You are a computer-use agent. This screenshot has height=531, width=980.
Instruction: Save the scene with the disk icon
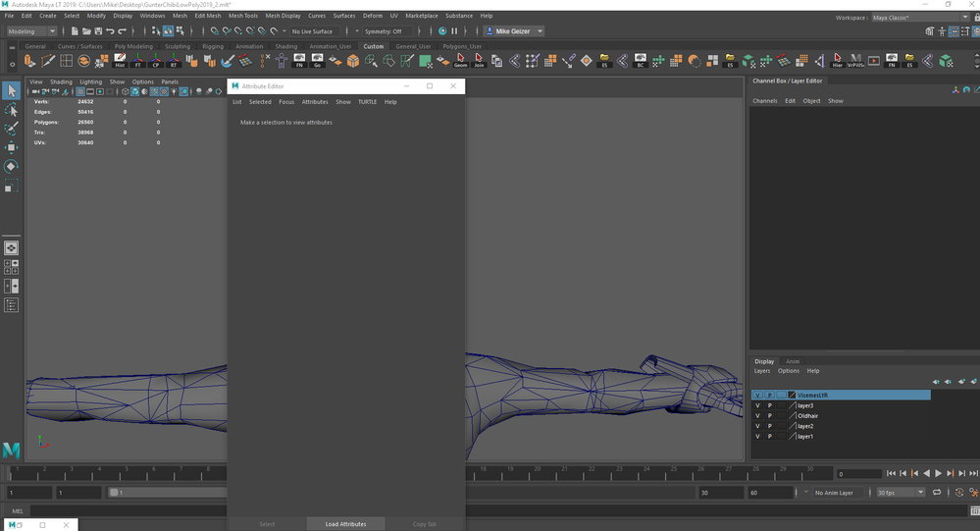coord(98,31)
